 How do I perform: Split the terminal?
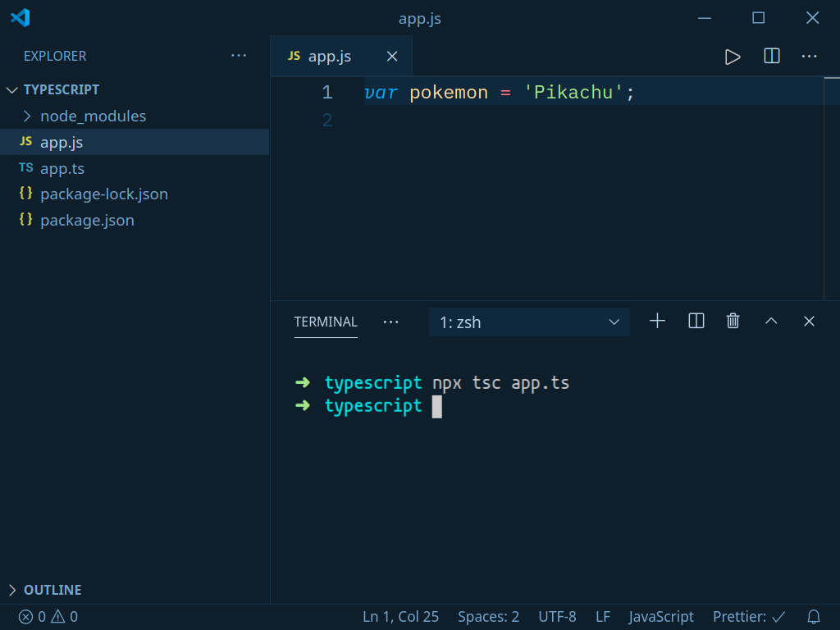click(x=696, y=321)
